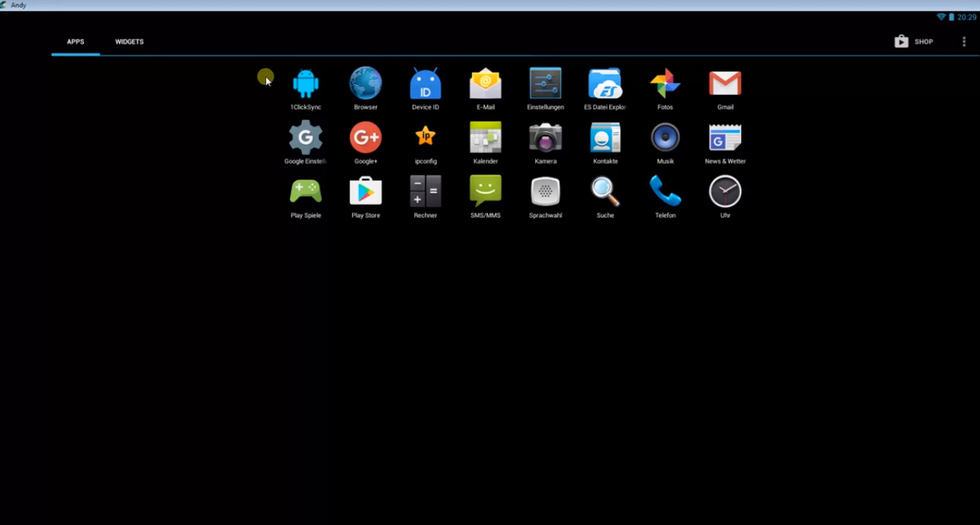Open Einstellungen settings app

tap(545, 84)
